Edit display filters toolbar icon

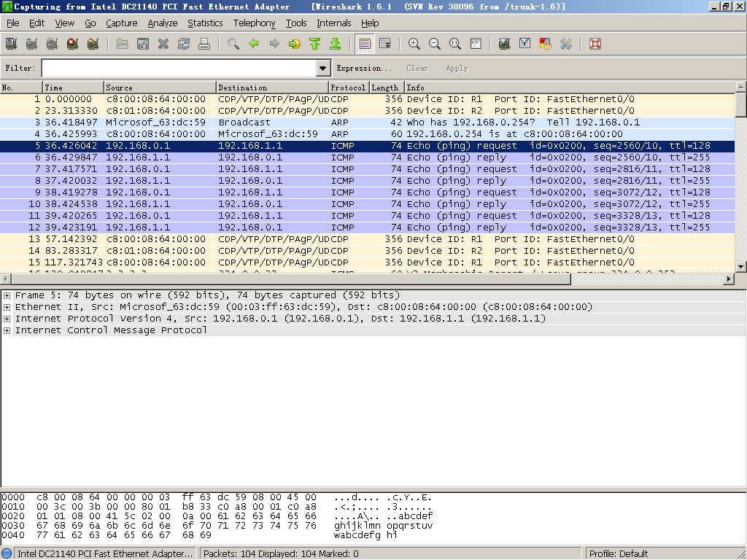[525, 44]
